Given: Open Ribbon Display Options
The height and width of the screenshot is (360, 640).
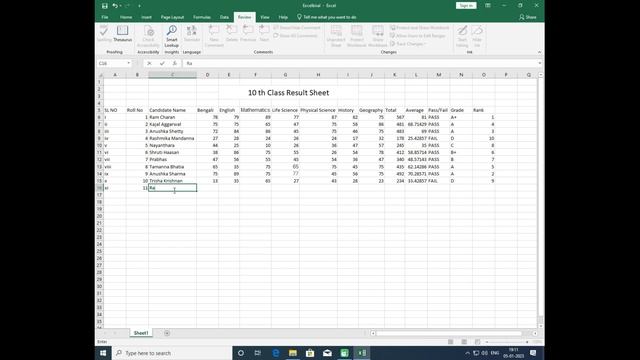Looking at the screenshot, I should coord(488,6).
